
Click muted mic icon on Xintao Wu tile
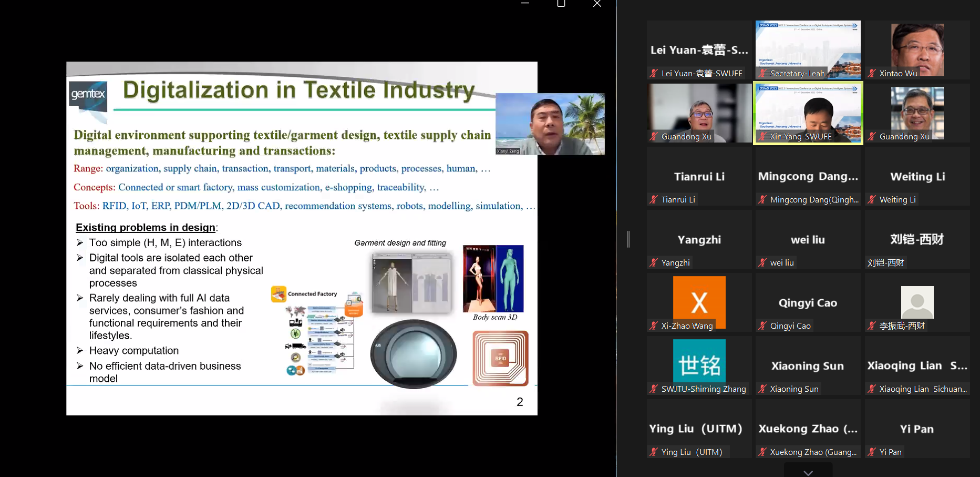click(872, 74)
